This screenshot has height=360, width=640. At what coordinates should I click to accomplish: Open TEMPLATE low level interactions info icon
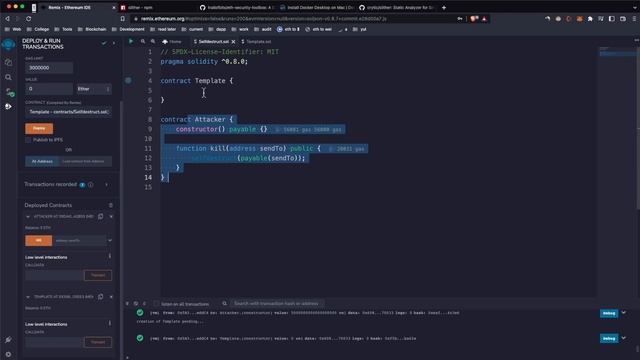109,323
